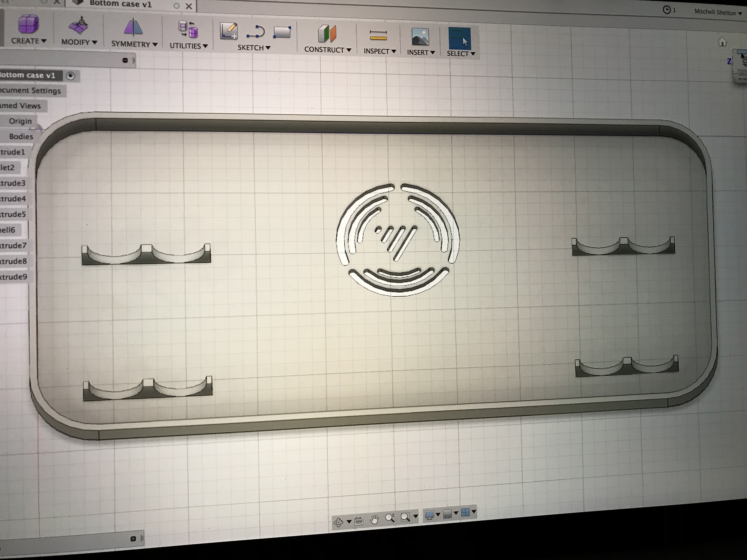Open the SKETCH dropdown menu
Image resolution: width=747 pixels, height=560 pixels.
[254, 48]
